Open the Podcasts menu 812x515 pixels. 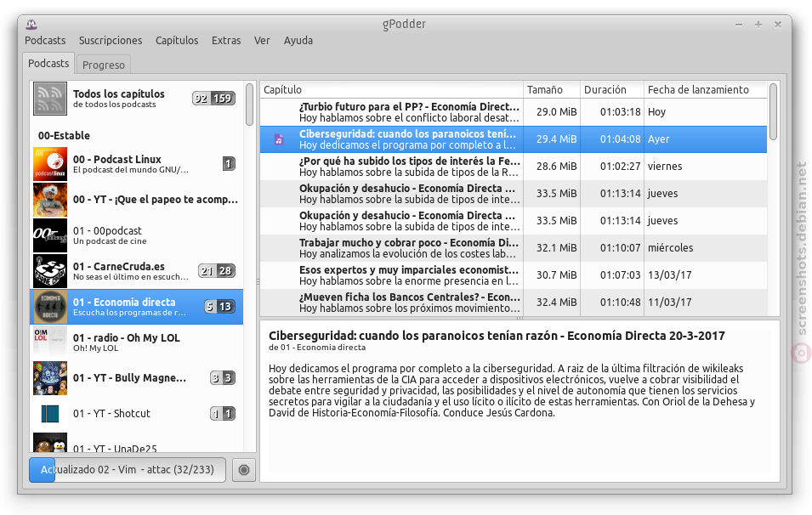pos(45,41)
